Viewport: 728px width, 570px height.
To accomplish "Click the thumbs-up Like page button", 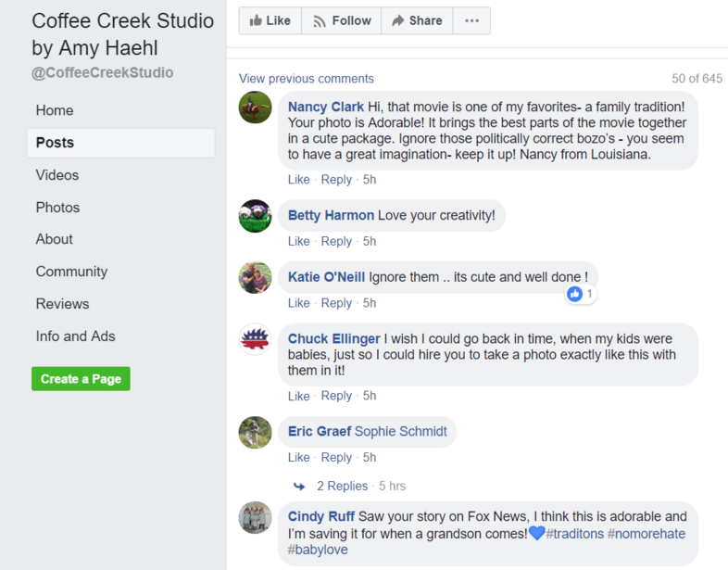I will coord(270,21).
